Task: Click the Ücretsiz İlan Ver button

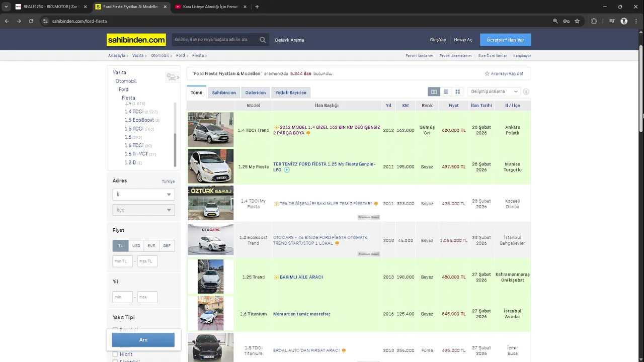Action: pos(506,40)
